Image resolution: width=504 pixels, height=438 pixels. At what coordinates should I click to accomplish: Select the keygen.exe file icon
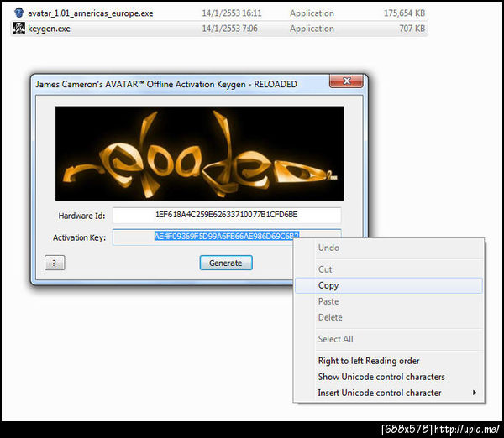(x=19, y=29)
